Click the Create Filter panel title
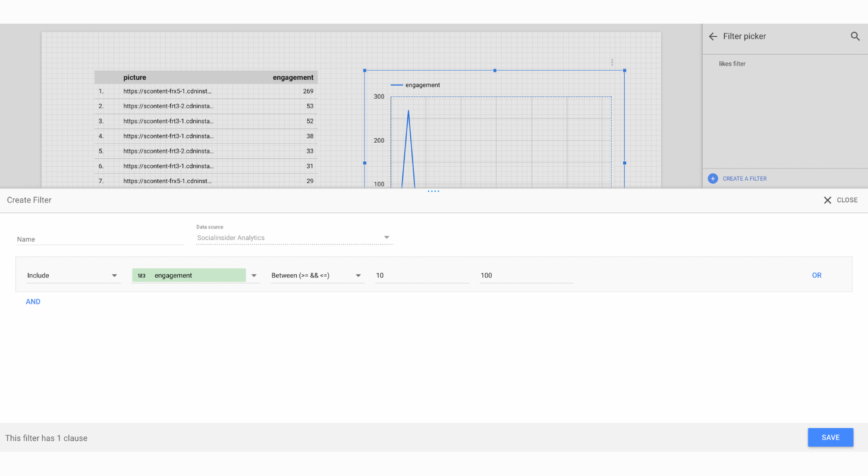The width and height of the screenshot is (868, 476). pyautogui.click(x=29, y=200)
